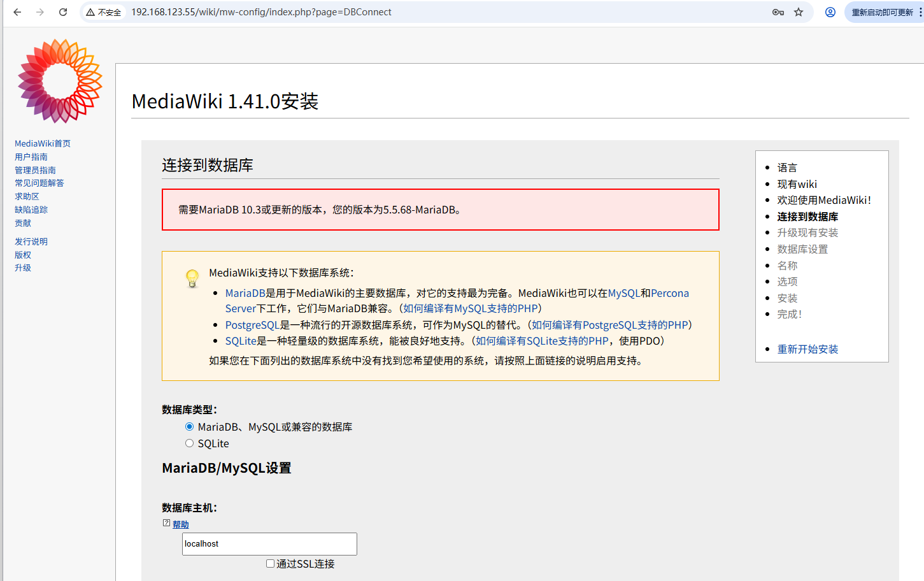Click the 数据库设置 step in the list
The image size is (924, 581).
coord(802,249)
